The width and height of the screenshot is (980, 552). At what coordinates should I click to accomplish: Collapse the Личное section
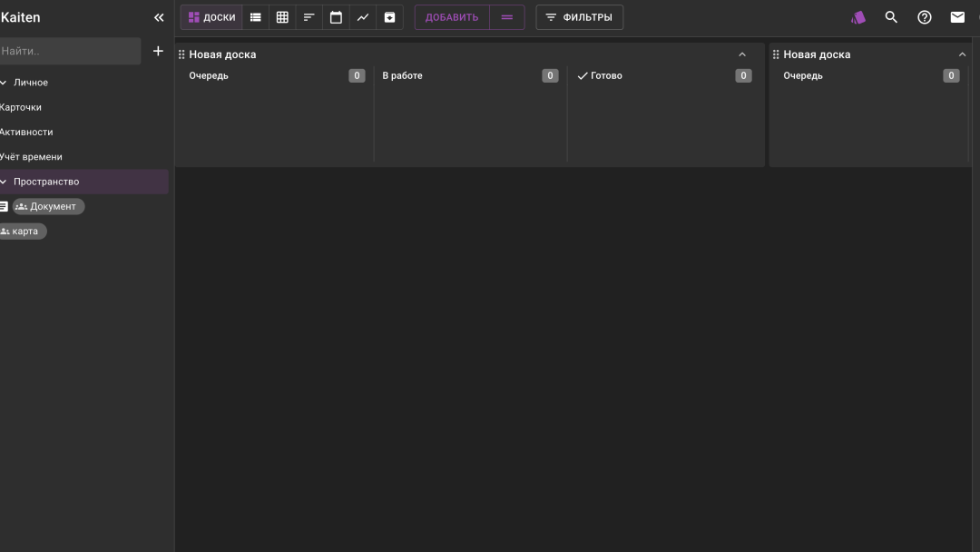coord(4,83)
